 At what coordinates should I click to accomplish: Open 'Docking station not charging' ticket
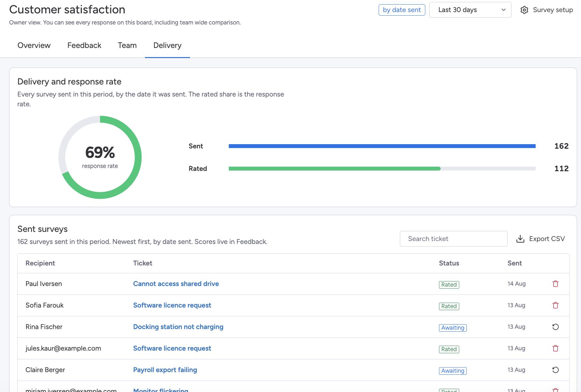[178, 327]
